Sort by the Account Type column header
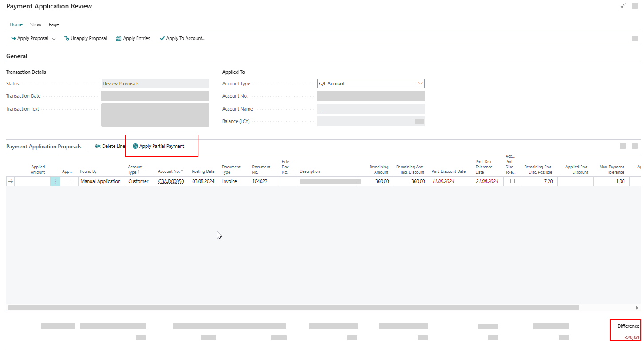Image resolution: width=644 pixels, height=350 pixels. point(135,169)
